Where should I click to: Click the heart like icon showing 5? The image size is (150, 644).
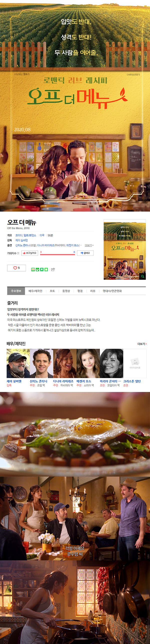click(16, 268)
